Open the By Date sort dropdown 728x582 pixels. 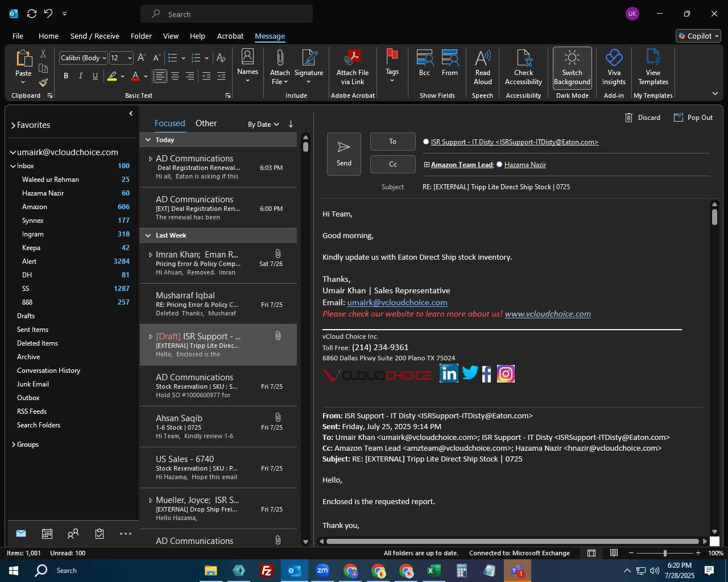click(263, 124)
